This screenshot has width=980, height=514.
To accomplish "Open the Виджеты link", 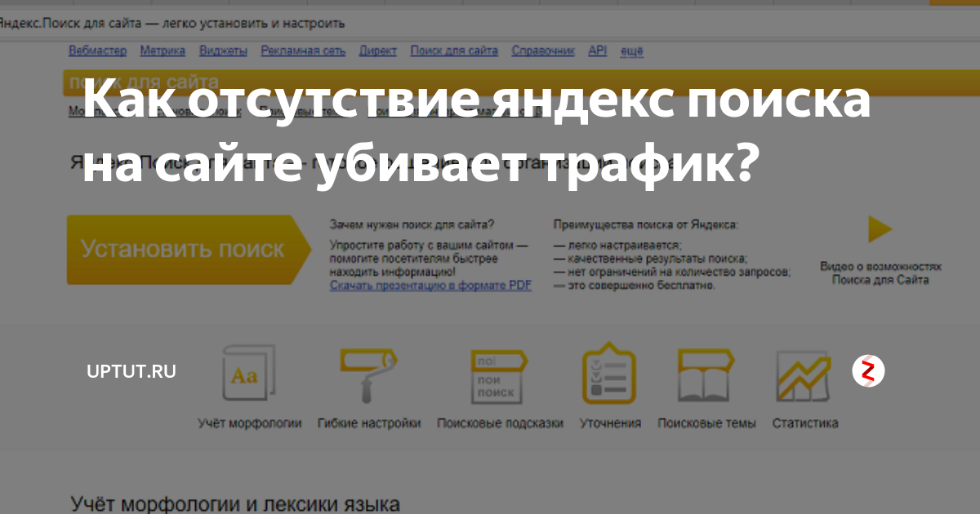I will [223, 51].
